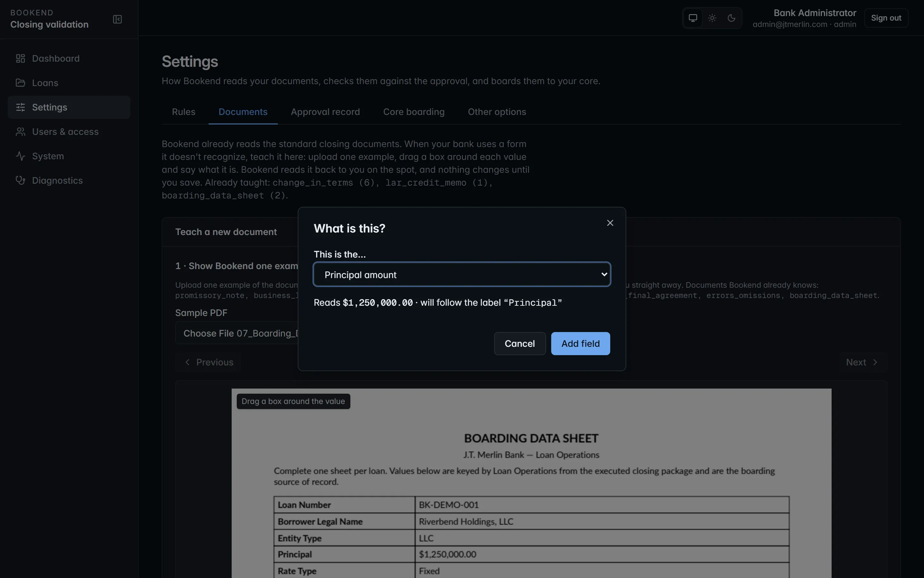Go to Approval record tab

(325, 112)
